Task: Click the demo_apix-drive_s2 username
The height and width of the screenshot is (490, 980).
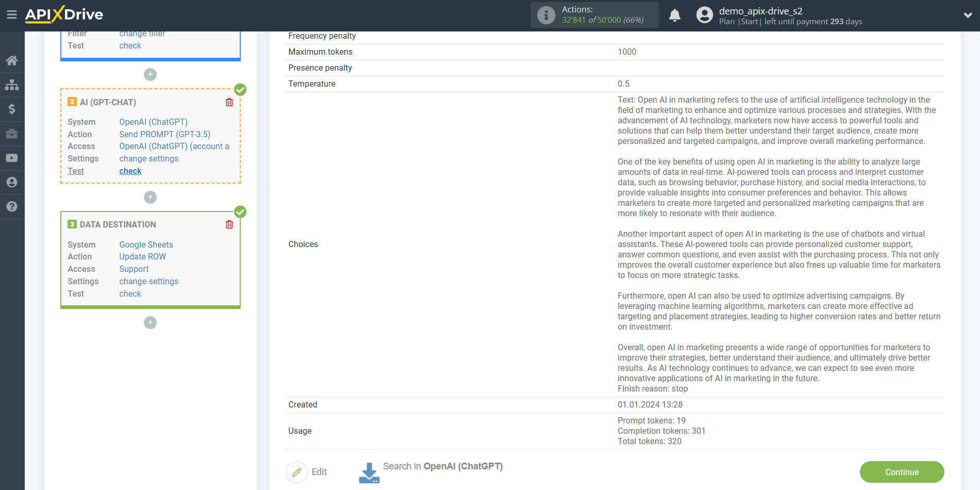Action: [760, 11]
